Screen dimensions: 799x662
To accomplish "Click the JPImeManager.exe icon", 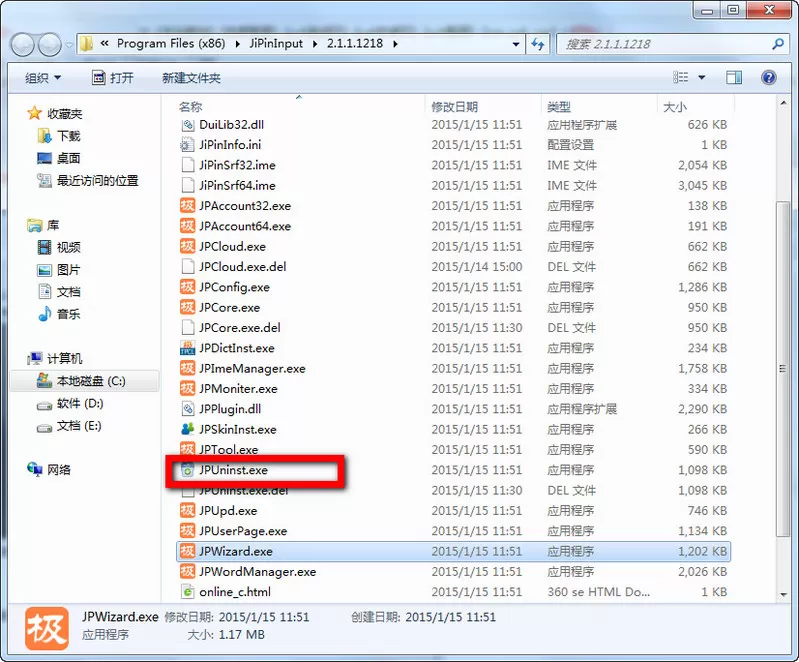I will tap(188, 368).
